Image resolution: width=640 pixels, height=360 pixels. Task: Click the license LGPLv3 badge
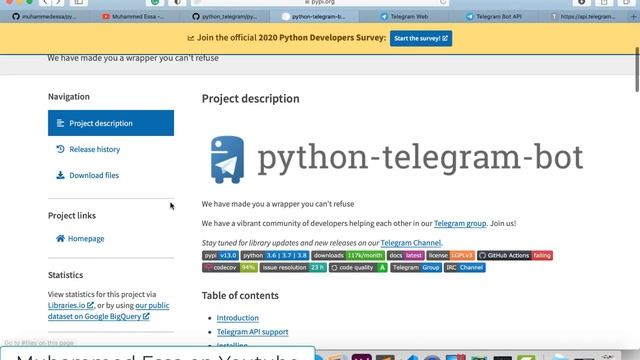[451, 256]
